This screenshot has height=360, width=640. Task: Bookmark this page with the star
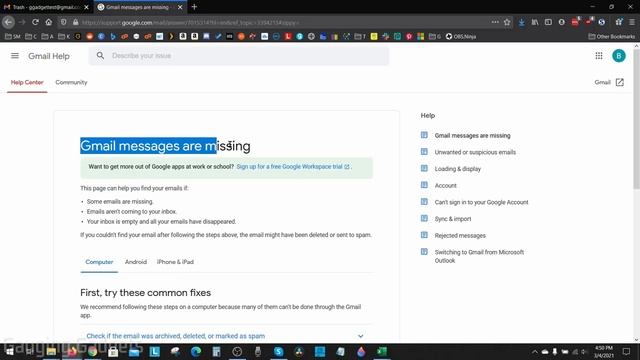pos(507,22)
